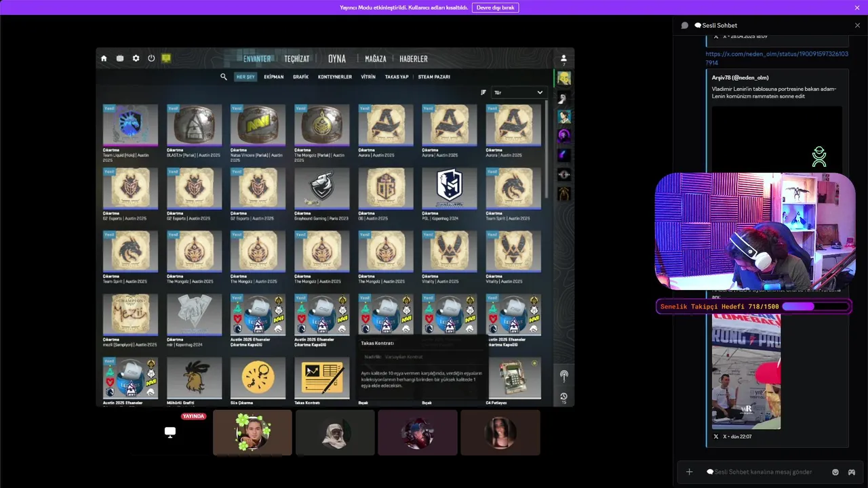Open the x.com neden_olm status link
The image size is (868, 488).
click(776, 58)
